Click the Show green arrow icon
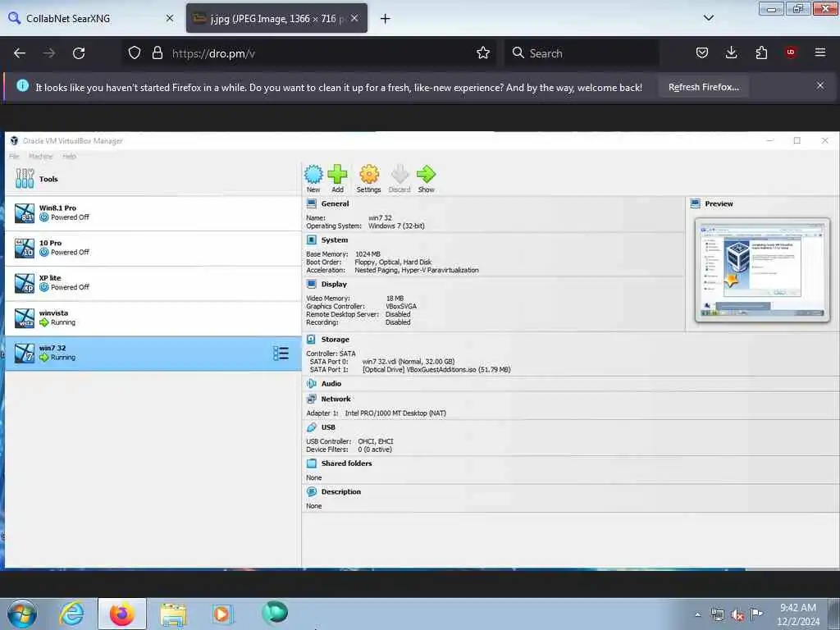The height and width of the screenshot is (630, 840). [x=427, y=174]
